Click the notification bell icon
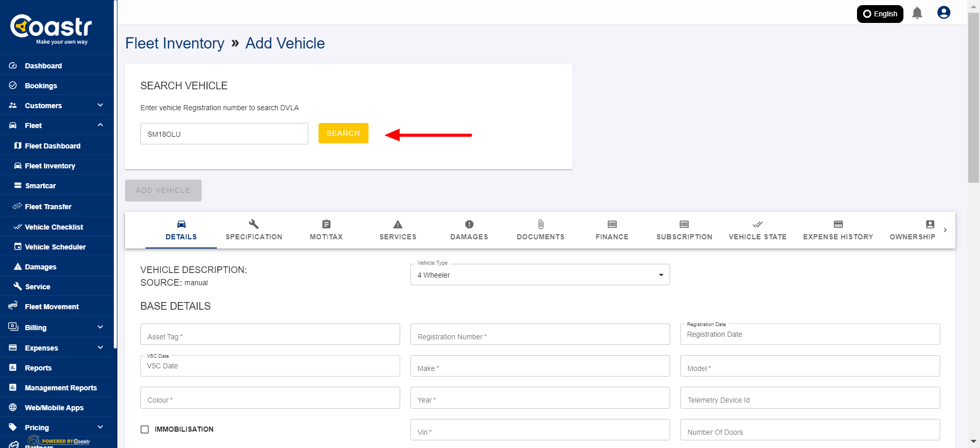Image resolution: width=980 pixels, height=448 pixels. (x=917, y=13)
